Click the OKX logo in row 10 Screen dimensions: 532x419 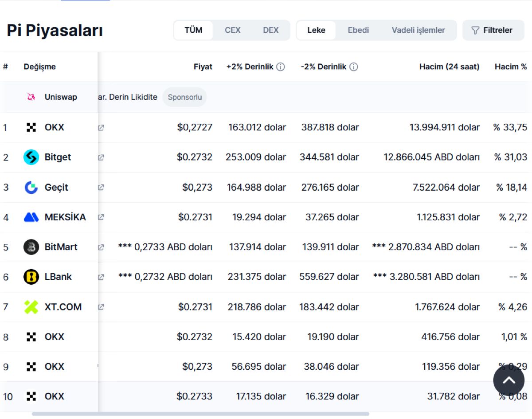coord(31,396)
